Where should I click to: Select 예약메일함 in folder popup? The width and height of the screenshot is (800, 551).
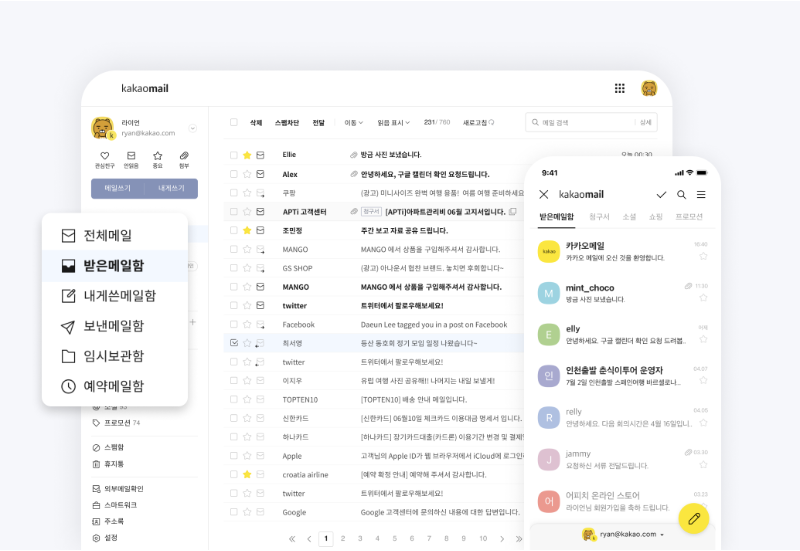tap(115, 386)
